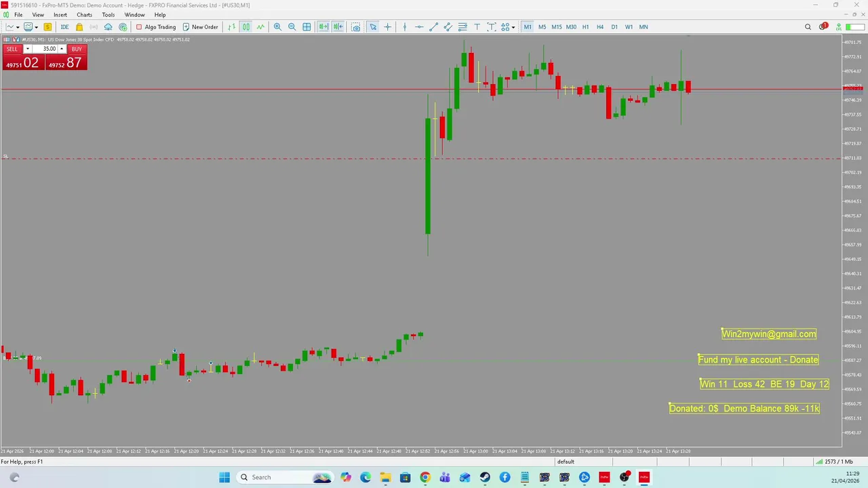868x488 pixels.
Task: Select the D1 timeframe
Action: pos(614,27)
